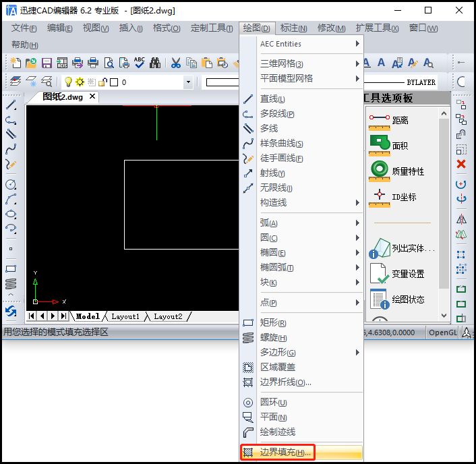Click the layer color square swatch

[x=114, y=82]
